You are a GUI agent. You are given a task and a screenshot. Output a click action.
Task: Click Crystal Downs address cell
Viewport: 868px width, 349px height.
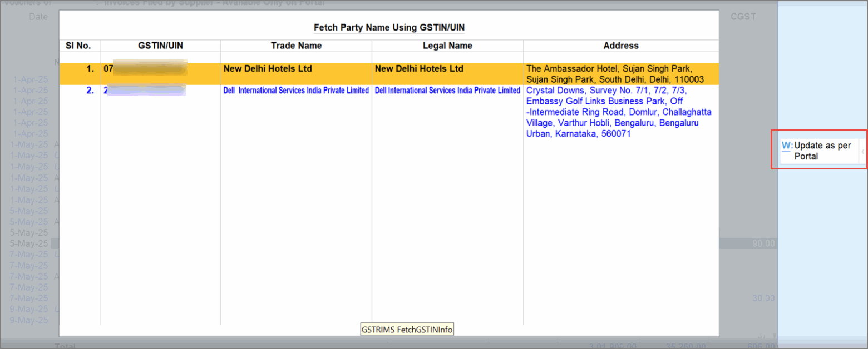click(619, 112)
